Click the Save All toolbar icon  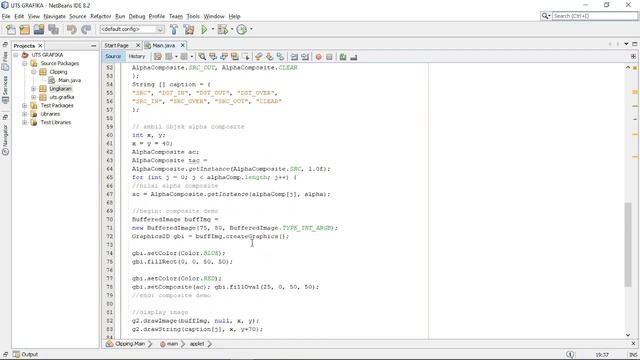click(53, 29)
